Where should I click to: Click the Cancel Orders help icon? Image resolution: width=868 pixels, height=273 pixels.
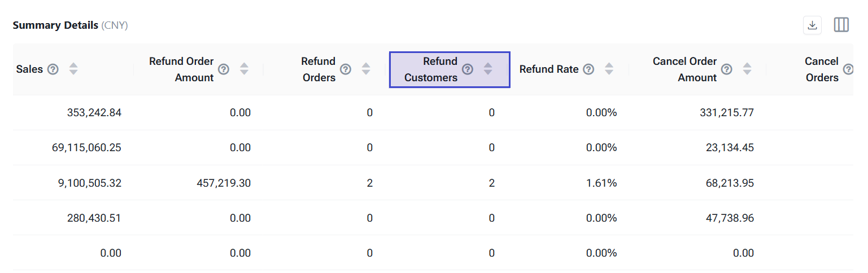click(848, 69)
